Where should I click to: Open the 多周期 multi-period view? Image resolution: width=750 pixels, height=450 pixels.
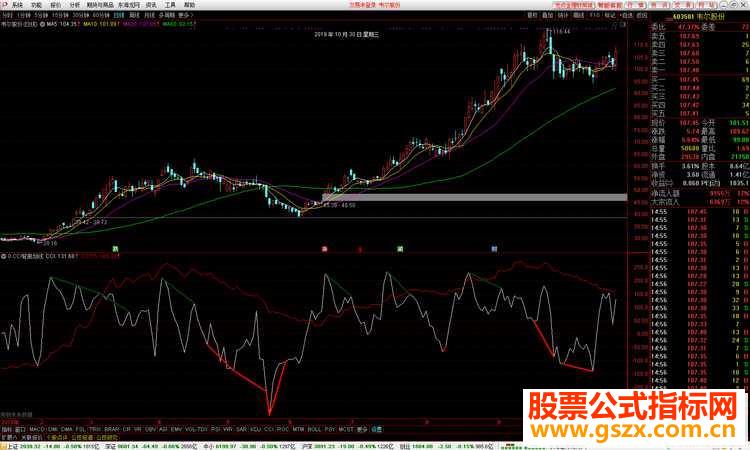(x=167, y=15)
